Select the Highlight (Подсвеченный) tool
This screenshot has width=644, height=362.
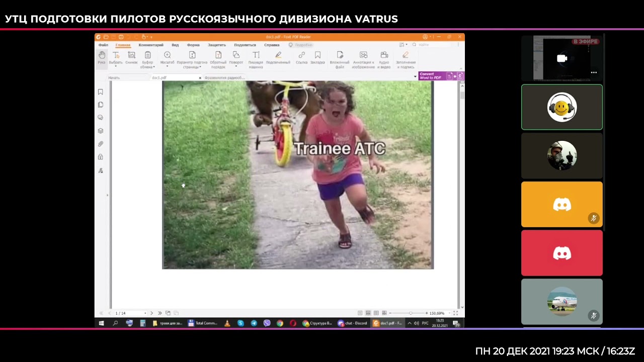tap(278, 57)
